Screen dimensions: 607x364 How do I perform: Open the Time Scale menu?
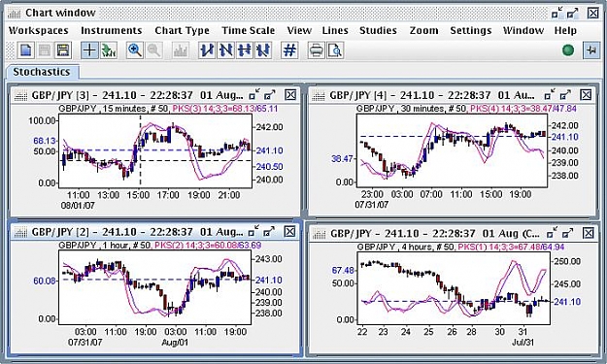tap(249, 30)
